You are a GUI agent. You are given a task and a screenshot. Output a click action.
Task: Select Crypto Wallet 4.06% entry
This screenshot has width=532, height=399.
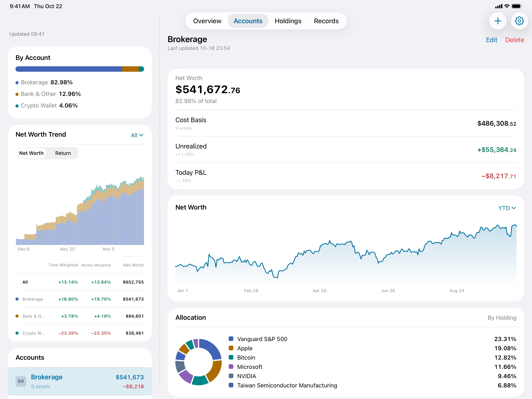[47, 106]
